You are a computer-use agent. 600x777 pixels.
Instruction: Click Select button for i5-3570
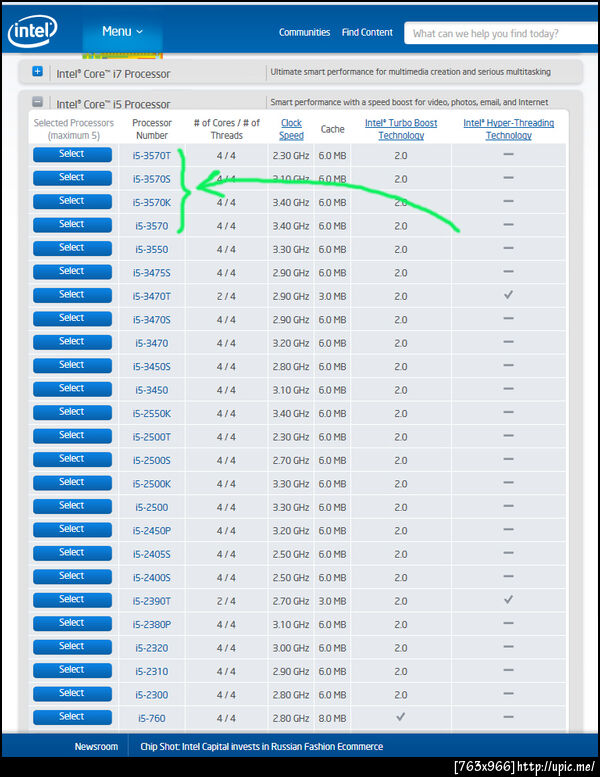(72, 224)
